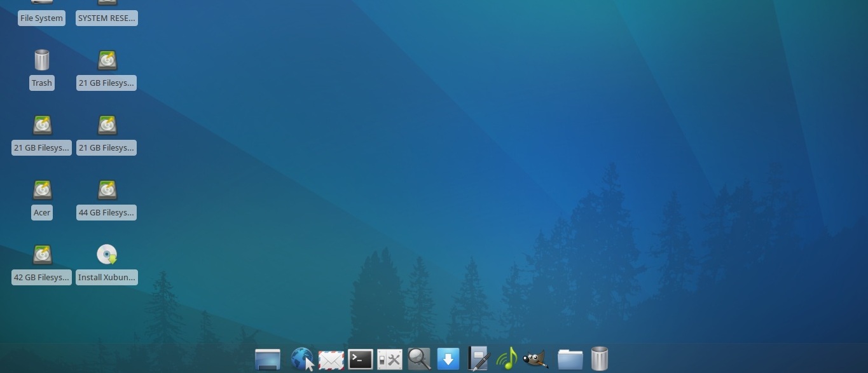Open the file manager folder in the dock
868x373 pixels.
[x=570, y=359]
